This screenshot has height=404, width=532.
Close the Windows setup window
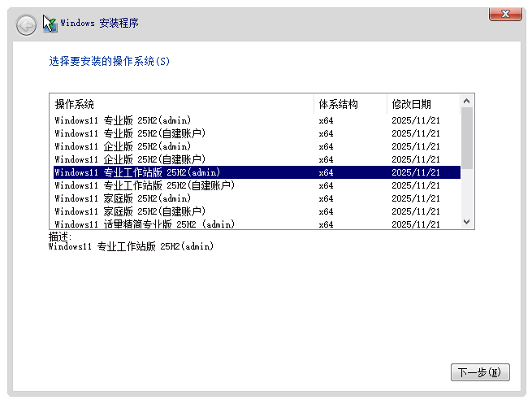505,14
